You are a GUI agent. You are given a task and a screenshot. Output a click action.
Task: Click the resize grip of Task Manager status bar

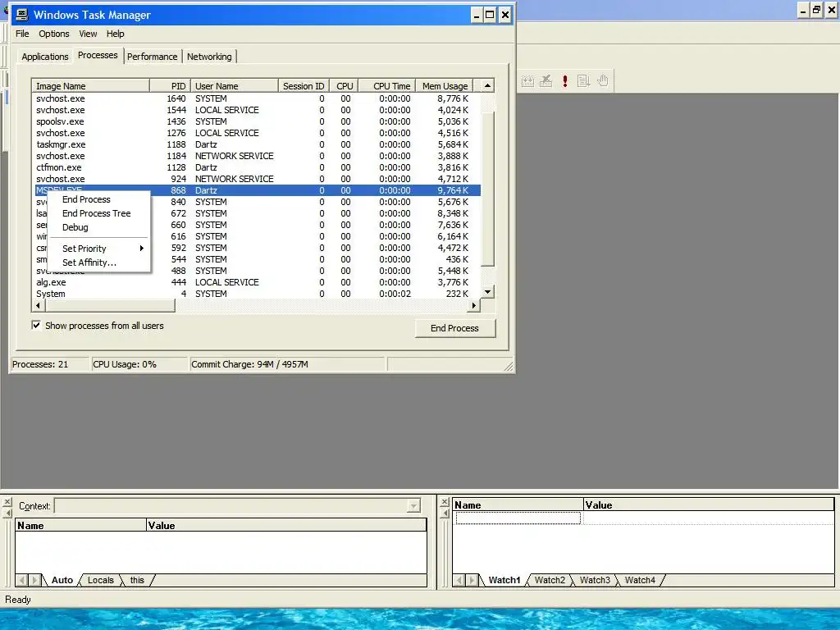509,367
